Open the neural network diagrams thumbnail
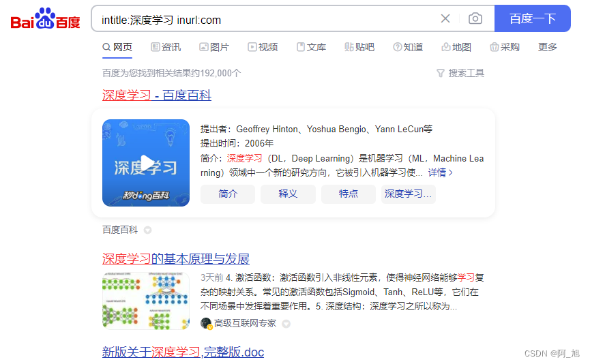This screenshot has width=590, height=364. click(x=146, y=301)
